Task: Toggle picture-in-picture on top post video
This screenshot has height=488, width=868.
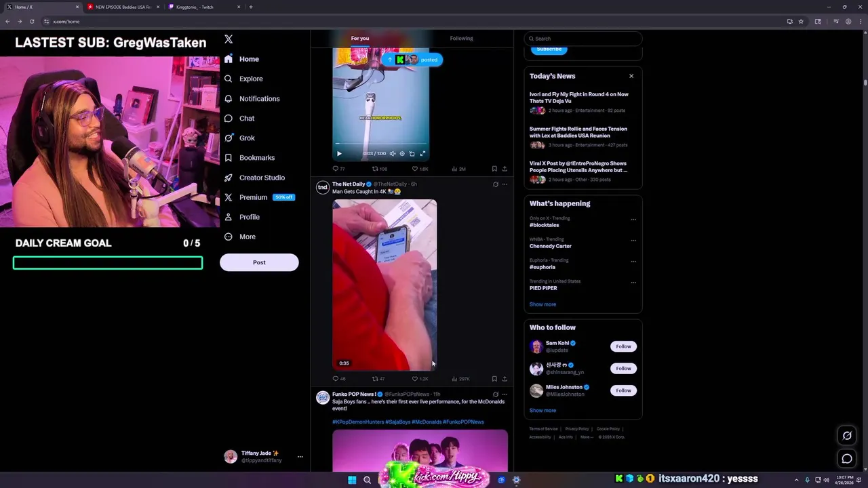Action: point(412,154)
